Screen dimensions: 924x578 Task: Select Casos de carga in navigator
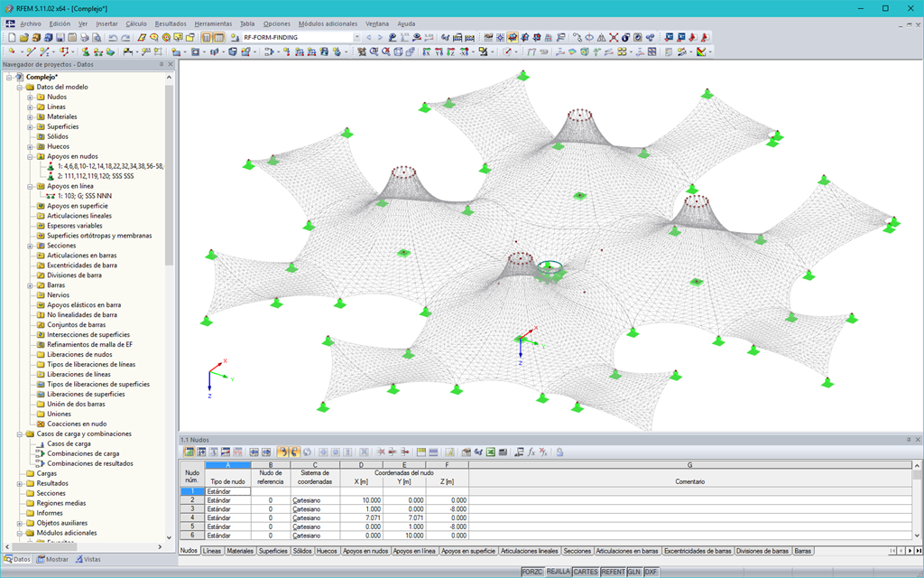(x=69, y=443)
